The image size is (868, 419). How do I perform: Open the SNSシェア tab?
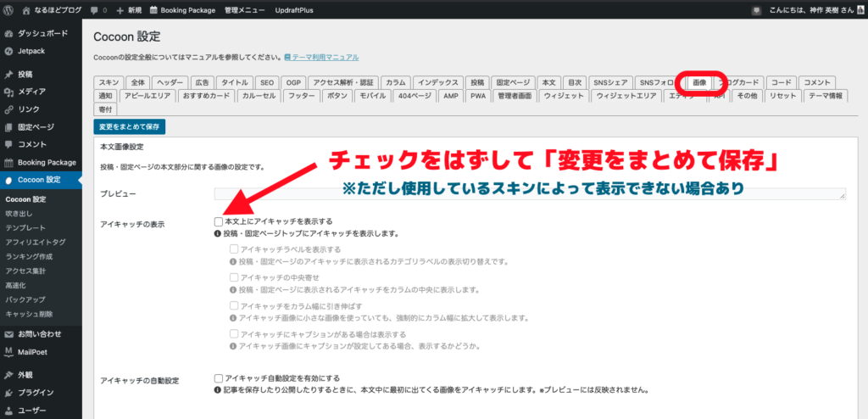pos(610,82)
